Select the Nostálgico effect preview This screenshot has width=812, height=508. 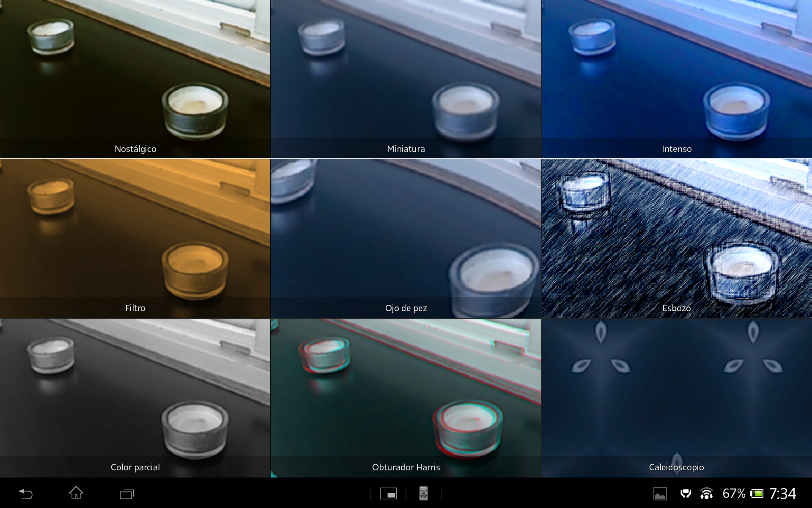pyautogui.click(x=135, y=79)
